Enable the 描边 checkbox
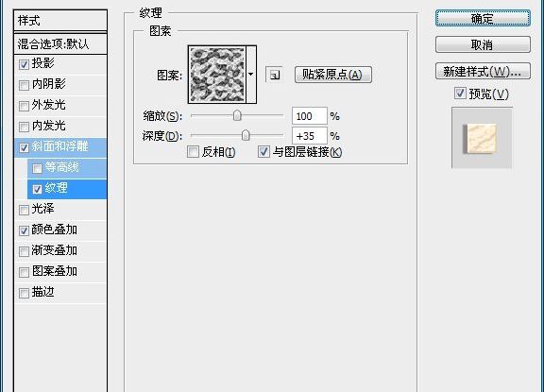Image resolution: width=544 pixels, height=392 pixels. [x=24, y=294]
